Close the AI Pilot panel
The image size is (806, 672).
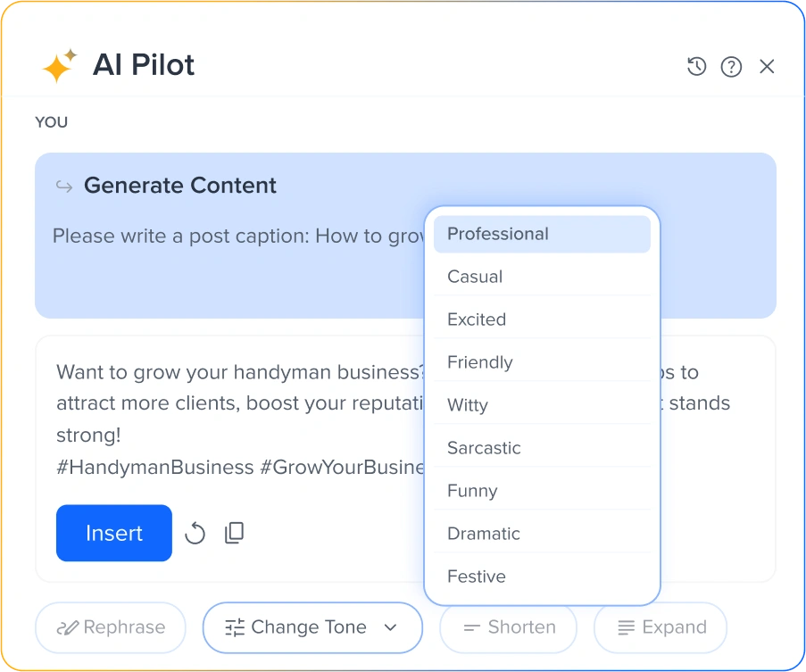(x=767, y=66)
